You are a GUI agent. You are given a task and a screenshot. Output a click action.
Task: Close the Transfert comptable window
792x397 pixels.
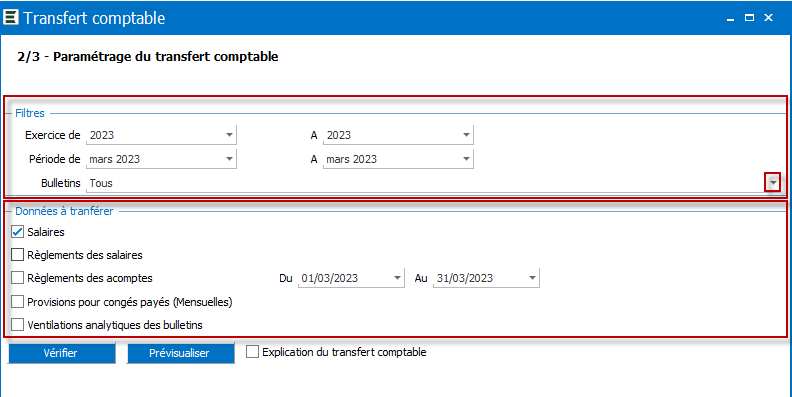(769, 18)
